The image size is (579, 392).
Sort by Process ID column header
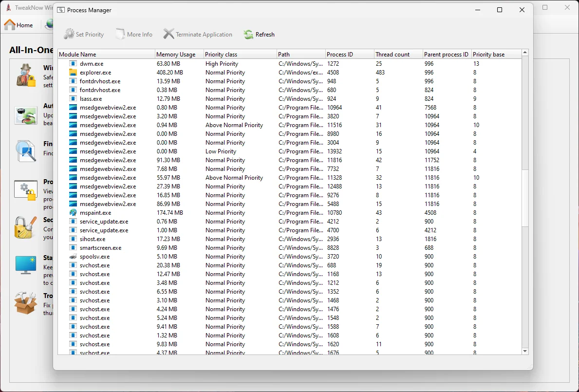click(340, 55)
